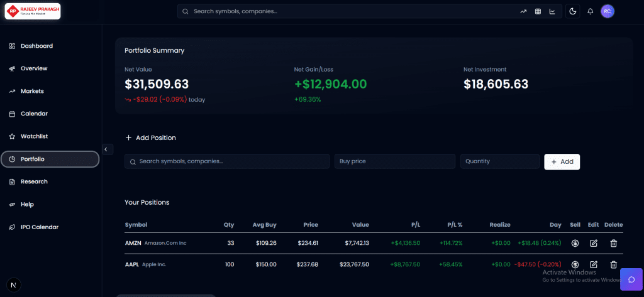Edit the AAPL position
This screenshot has width=644, height=297.
coord(594,264)
